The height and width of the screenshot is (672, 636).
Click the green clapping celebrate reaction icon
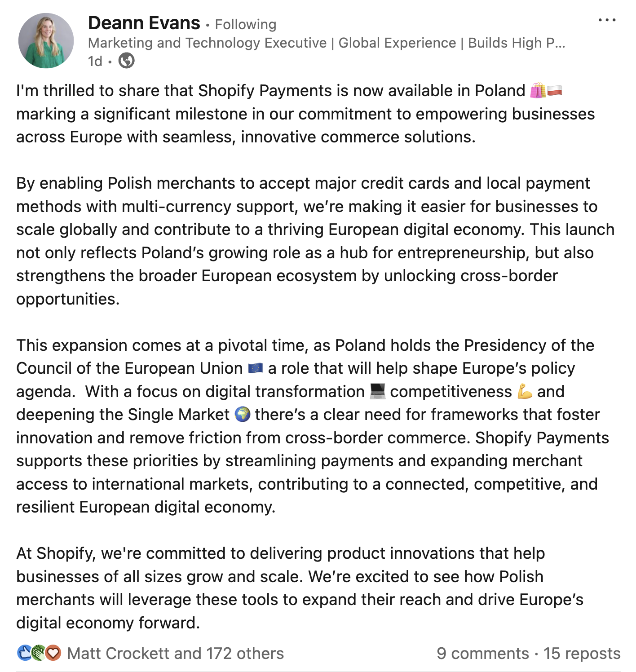(x=39, y=653)
